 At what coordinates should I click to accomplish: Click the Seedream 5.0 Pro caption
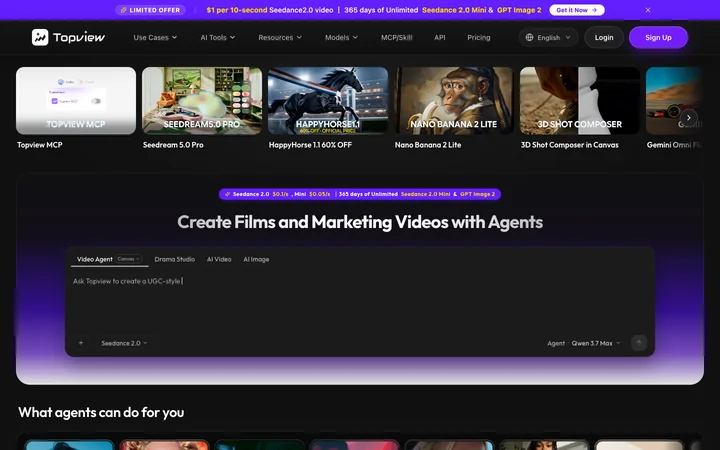coord(173,145)
